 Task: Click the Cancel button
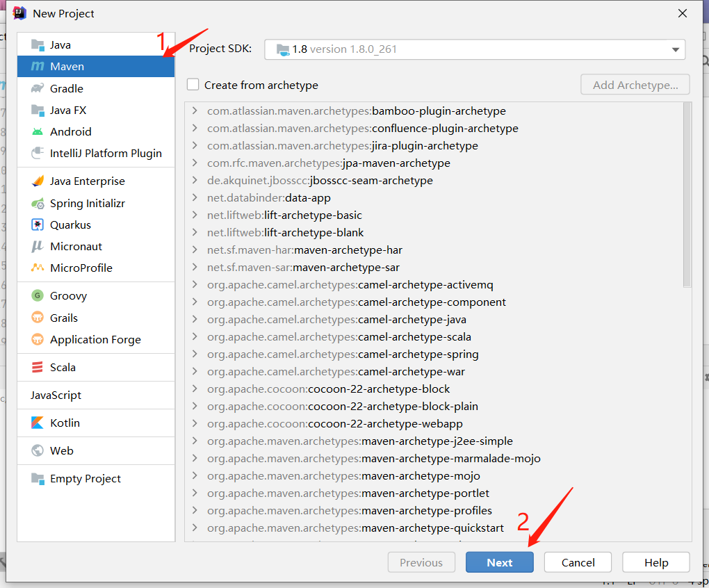[x=578, y=562]
